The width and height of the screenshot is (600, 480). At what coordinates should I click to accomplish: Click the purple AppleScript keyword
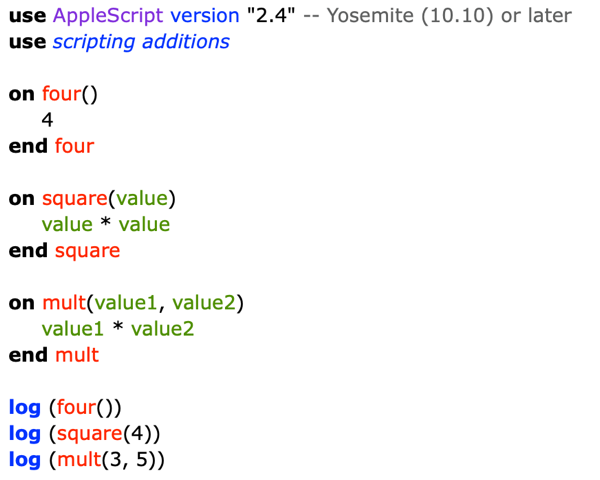pyautogui.click(x=108, y=16)
